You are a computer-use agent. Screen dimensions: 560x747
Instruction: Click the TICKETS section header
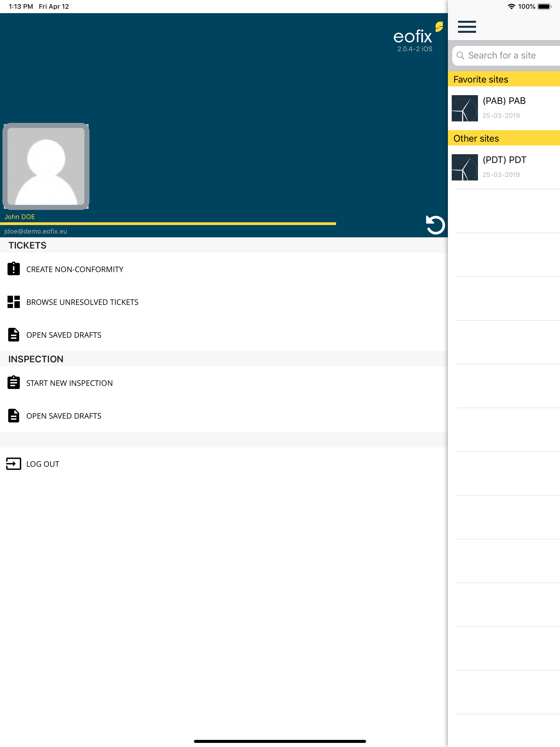point(224,245)
